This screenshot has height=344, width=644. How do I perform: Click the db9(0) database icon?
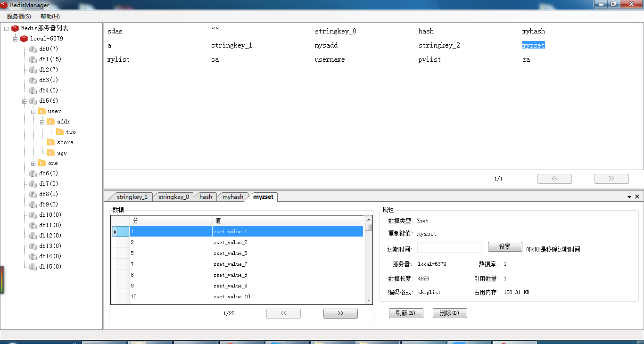(x=33, y=205)
